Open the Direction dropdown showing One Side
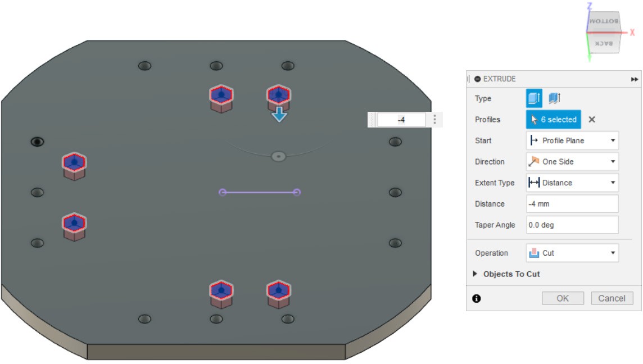 point(572,162)
